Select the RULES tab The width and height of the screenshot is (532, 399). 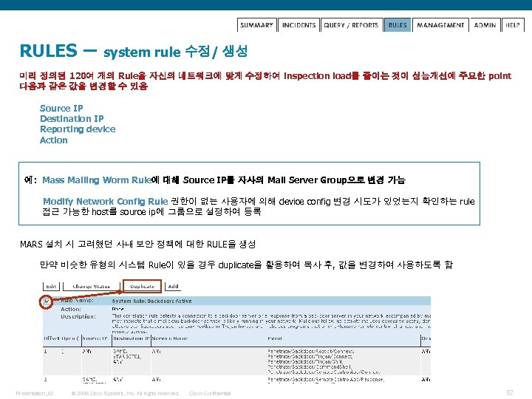398,25
